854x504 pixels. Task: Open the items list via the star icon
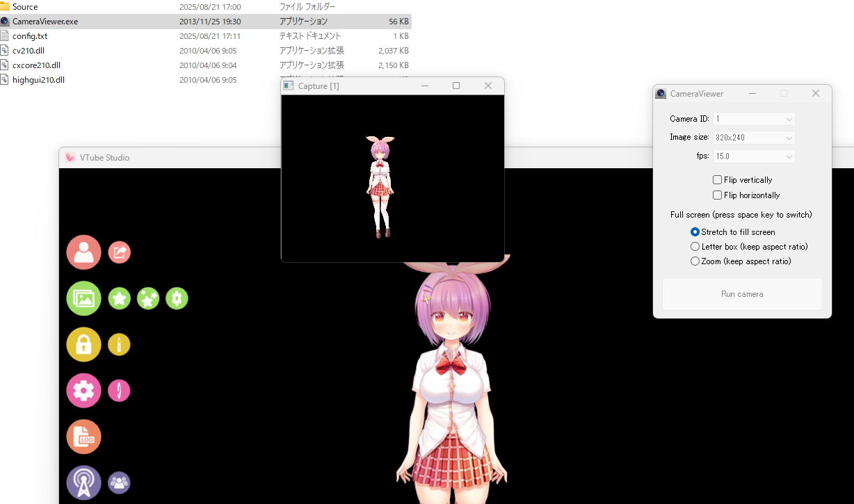coord(119,298)
